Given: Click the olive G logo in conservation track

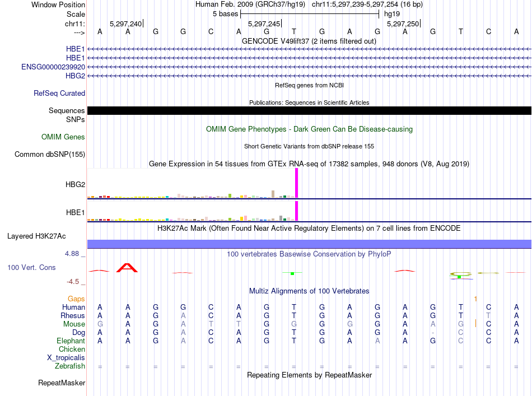Looking at the screenshot, I should (461, 274).
